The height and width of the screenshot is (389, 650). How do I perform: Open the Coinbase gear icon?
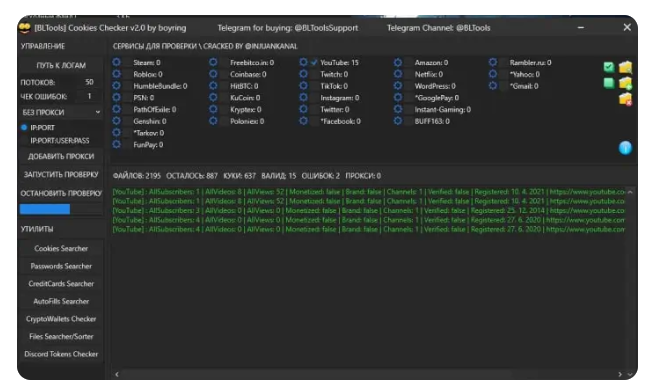(x=213, y=74)
